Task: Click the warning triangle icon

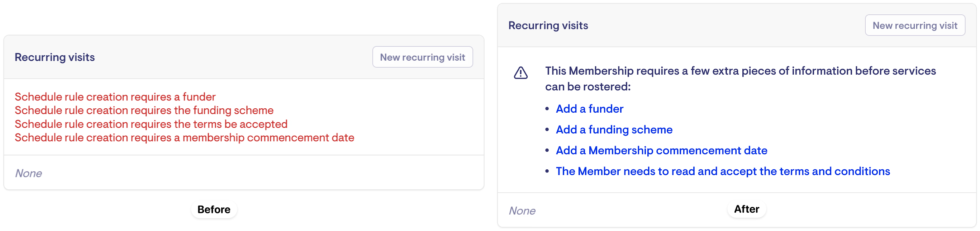Action: click(520, 73)
